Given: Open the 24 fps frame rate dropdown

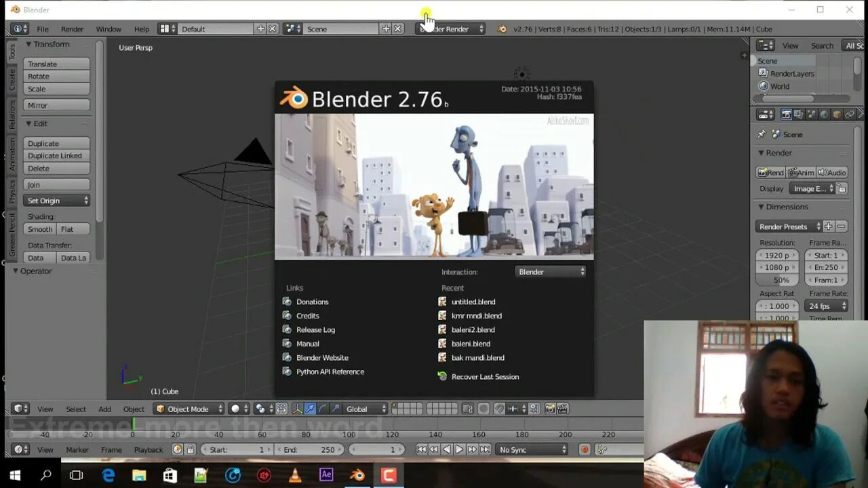Looking at the screenshot, I should [826, 306].
